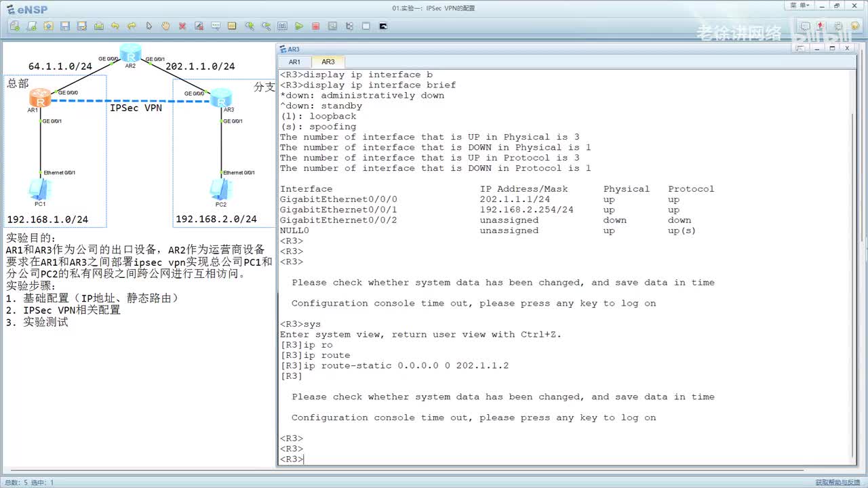Select the AR3 router in topology
The image size is (868, 488).
pyautogui.click(x=221, y=98)
